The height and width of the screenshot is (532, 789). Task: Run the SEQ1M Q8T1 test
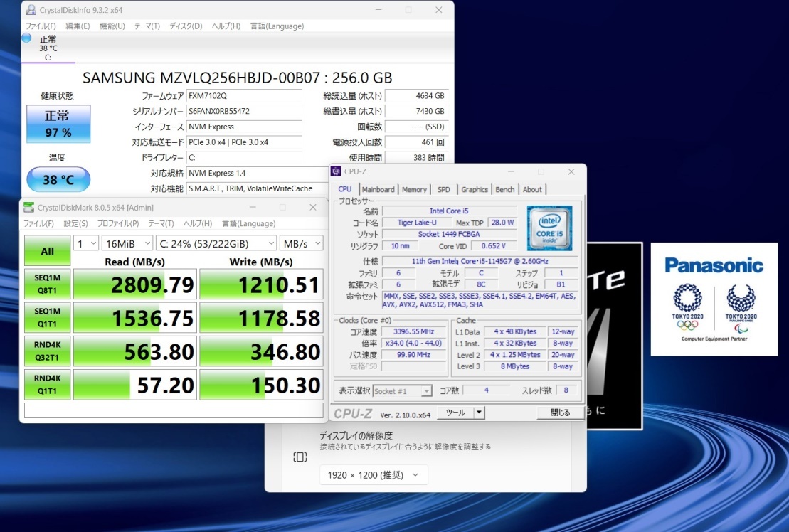click(47, 284)
